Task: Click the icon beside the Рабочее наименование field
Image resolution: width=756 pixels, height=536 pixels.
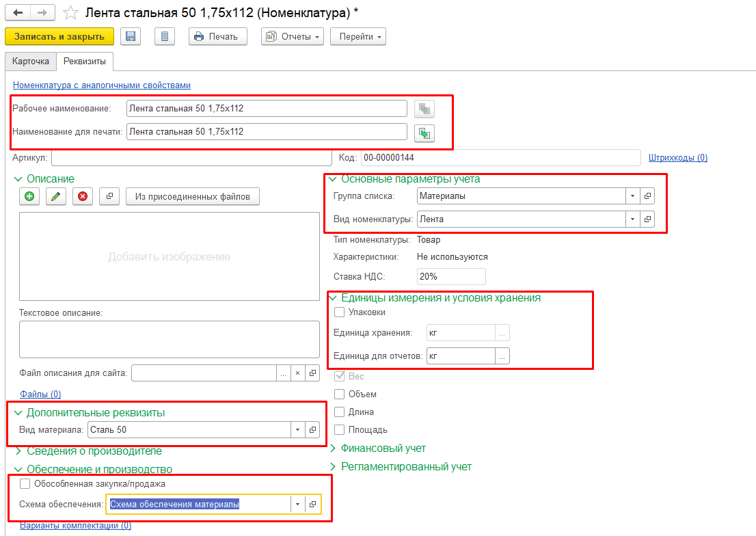Action: 424,109
